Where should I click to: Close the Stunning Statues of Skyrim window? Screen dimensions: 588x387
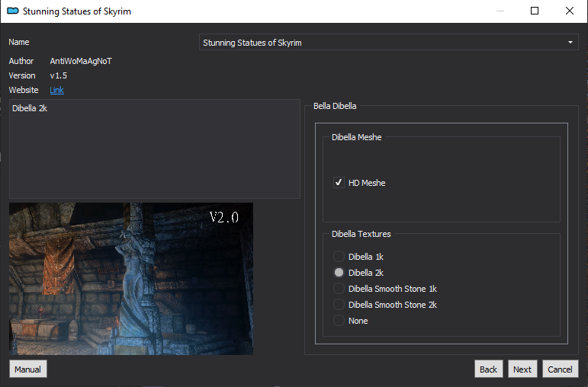click(569, 11)
